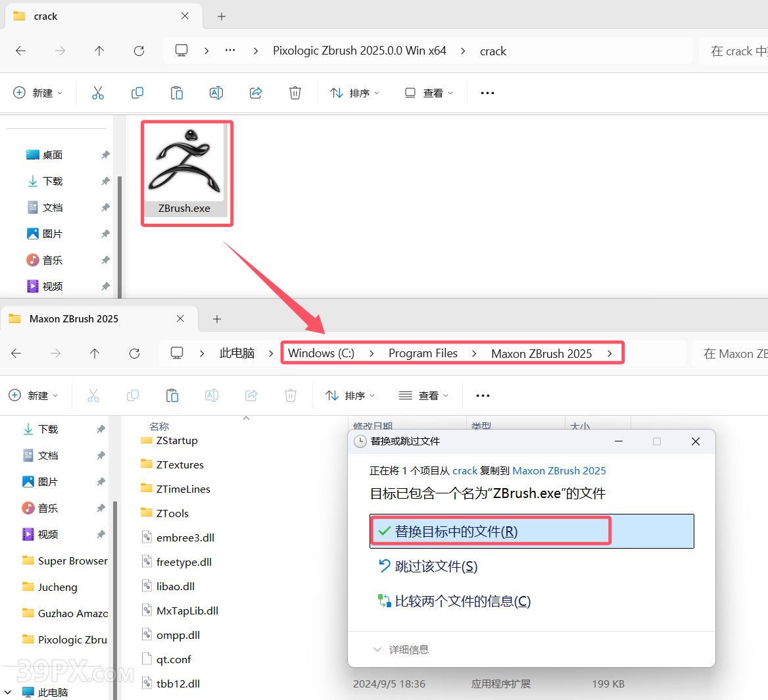Open Jucheng folder in sidebar
Viewport: 768px width, 700px height.
pos(57,587)
